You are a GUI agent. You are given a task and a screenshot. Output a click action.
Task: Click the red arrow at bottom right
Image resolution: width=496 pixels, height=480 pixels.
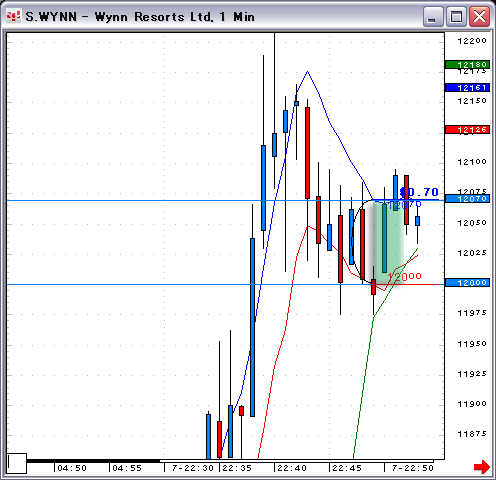(482, 466)
